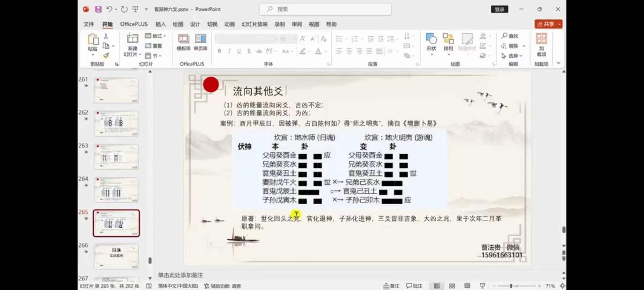Switch to slide sorter view icon

tap(452, 286)
